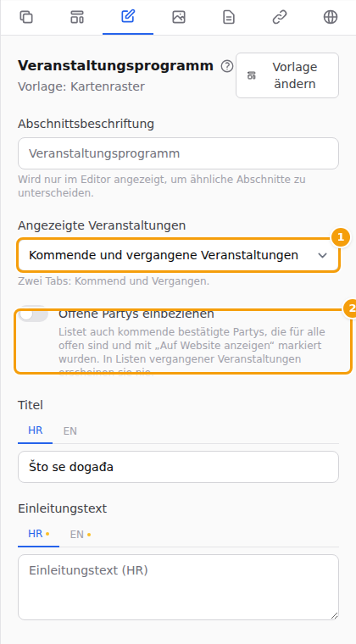Open the links (chain) tab icon
Viewport: 356px width, 644px height.
pos(280,17)
